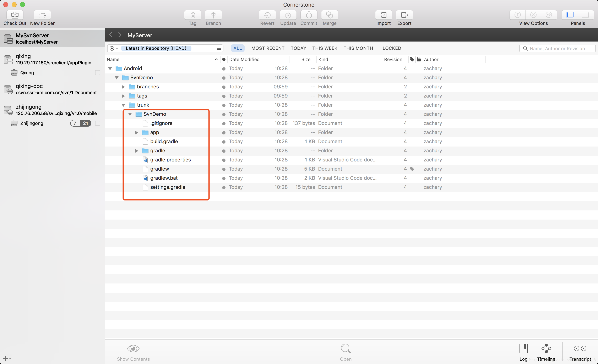Open the Qixing working copy
The height and width of the screenshot is (364, 598).
(x=27, y=73)
